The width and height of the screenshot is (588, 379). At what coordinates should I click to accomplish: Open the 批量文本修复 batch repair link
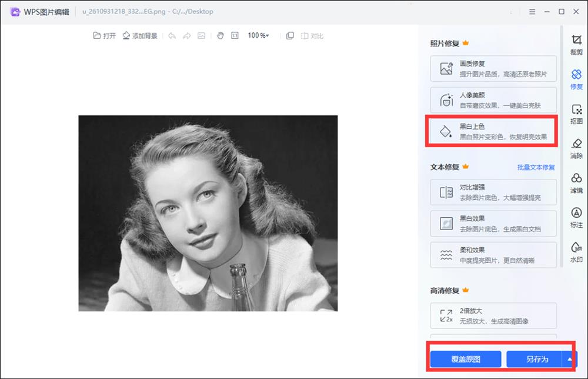(x=536, y=167)
